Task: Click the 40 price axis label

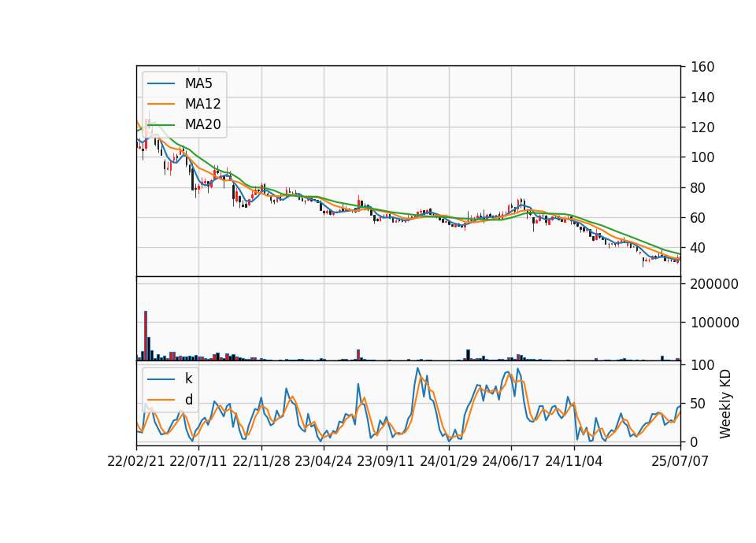Action: coord(698,248)
